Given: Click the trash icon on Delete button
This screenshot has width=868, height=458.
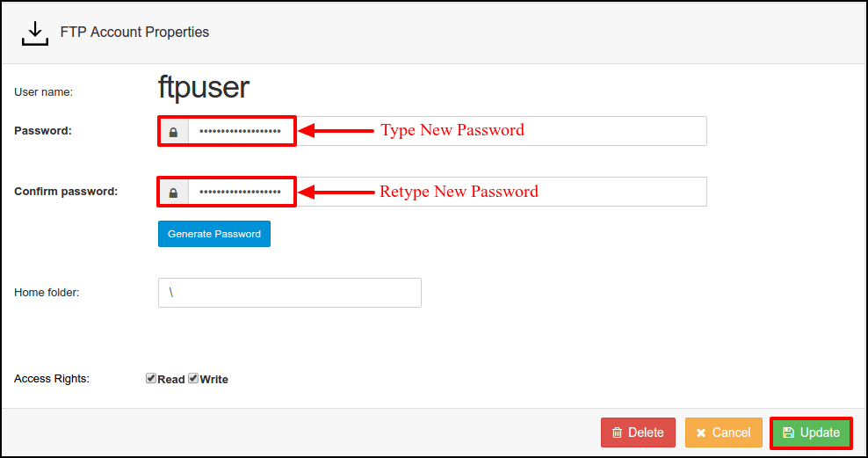Looking at the screenshot, I should click(618, 433).
